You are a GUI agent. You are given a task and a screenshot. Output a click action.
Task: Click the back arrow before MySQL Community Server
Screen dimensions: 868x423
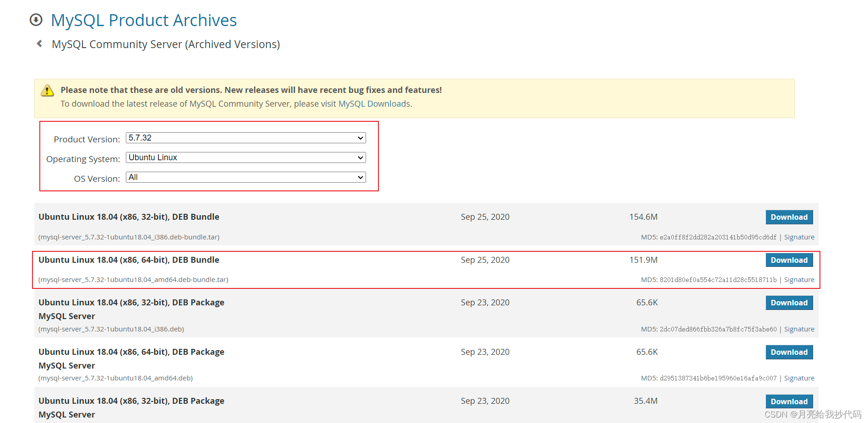tap(39, 43)
